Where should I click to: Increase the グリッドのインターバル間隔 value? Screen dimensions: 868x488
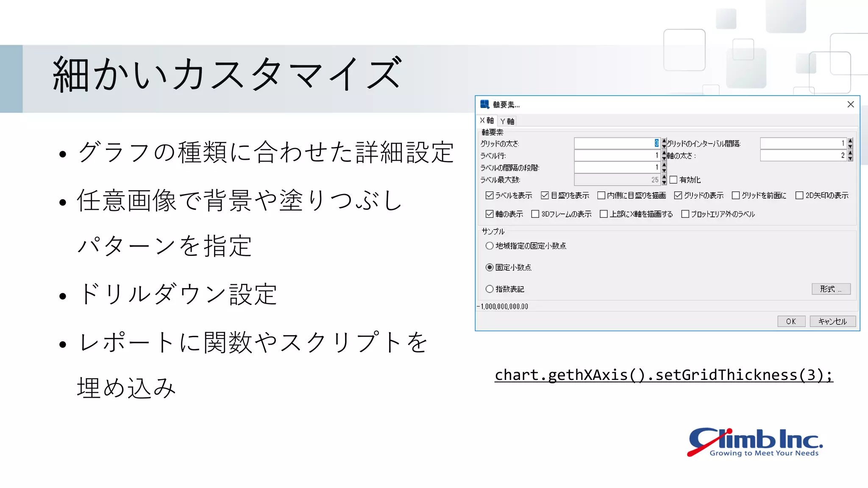click(850, 141)
